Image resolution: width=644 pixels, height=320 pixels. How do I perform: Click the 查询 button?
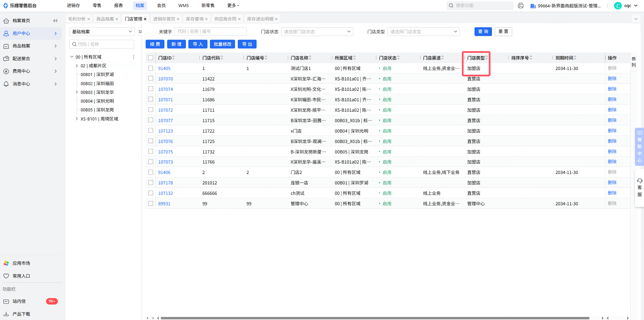click(483, 32)
